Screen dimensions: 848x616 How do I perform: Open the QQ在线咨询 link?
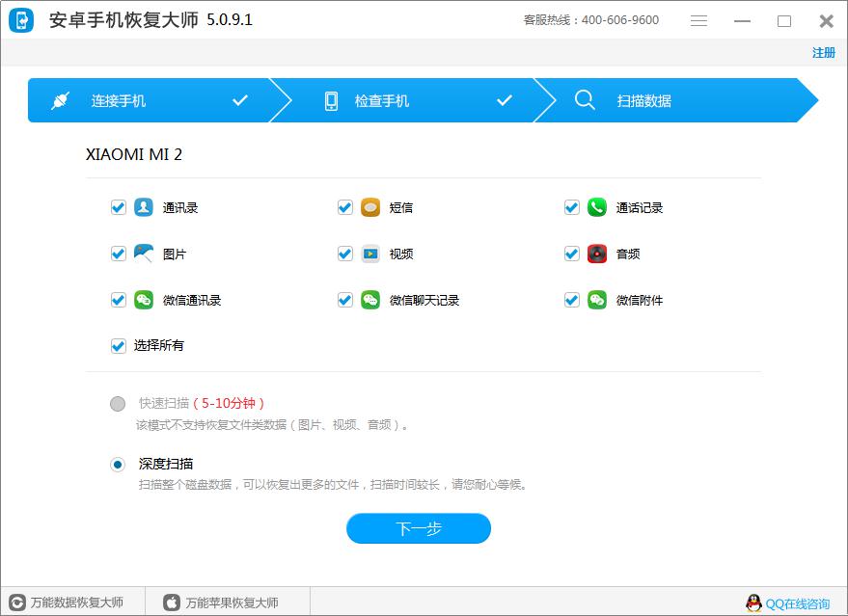point(797,603)
